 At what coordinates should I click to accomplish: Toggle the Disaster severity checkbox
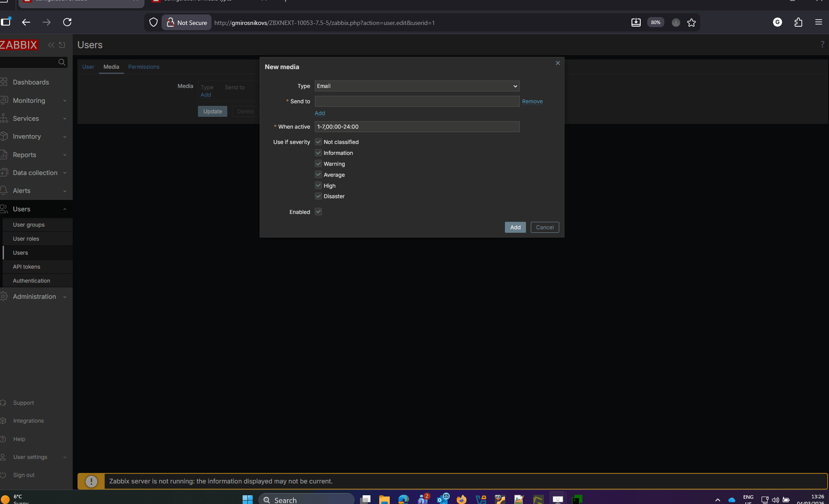(318, 196)
